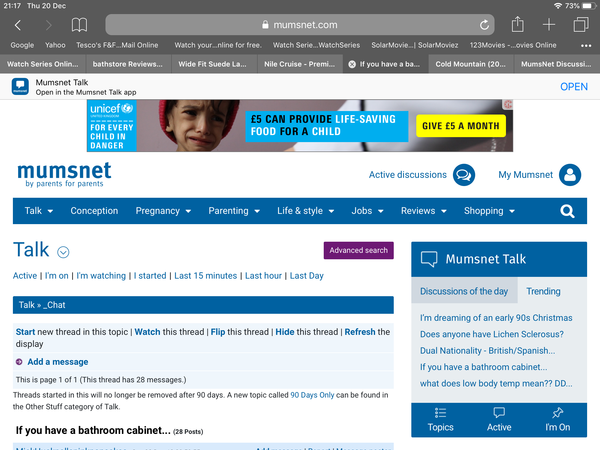Open 123Movies favourite bookmark
The height and width of the screenshot is (450, 600).
513,45
